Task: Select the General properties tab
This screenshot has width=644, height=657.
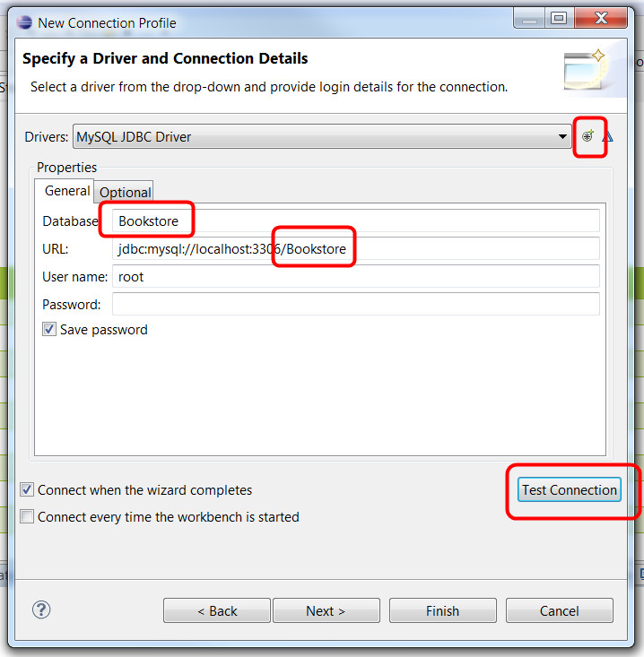Action: [67, 191]
